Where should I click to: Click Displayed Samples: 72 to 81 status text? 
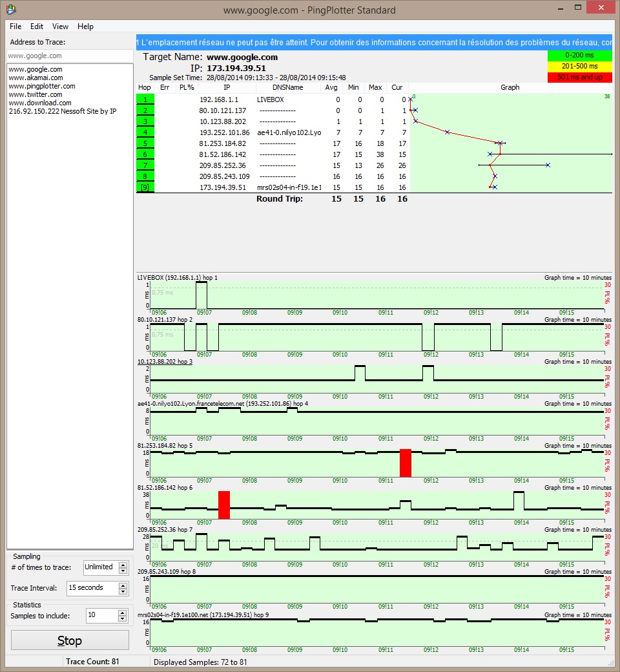[x=200, y=662]
